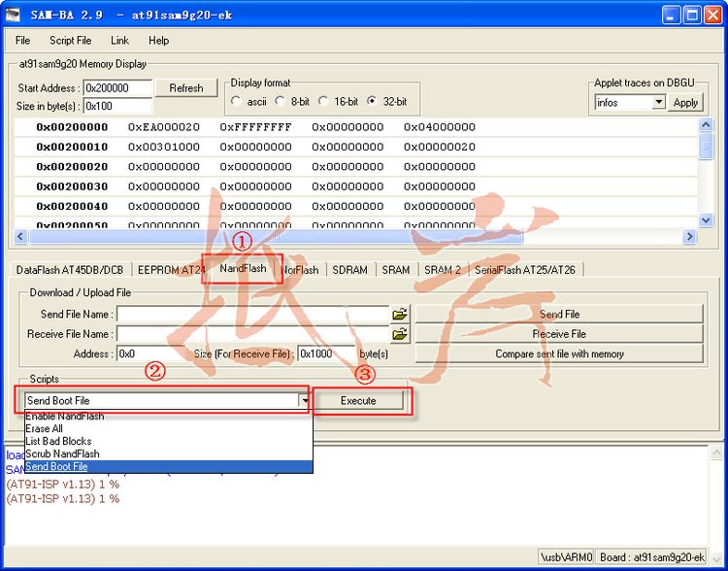
Task: Switch to EEPROM AT24 tab
Action: (170, 270)
